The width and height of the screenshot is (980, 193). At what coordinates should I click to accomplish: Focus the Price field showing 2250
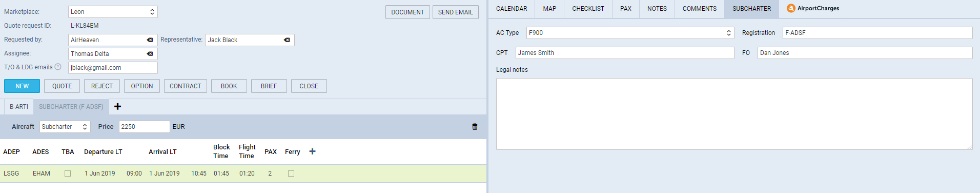point(144,127)
